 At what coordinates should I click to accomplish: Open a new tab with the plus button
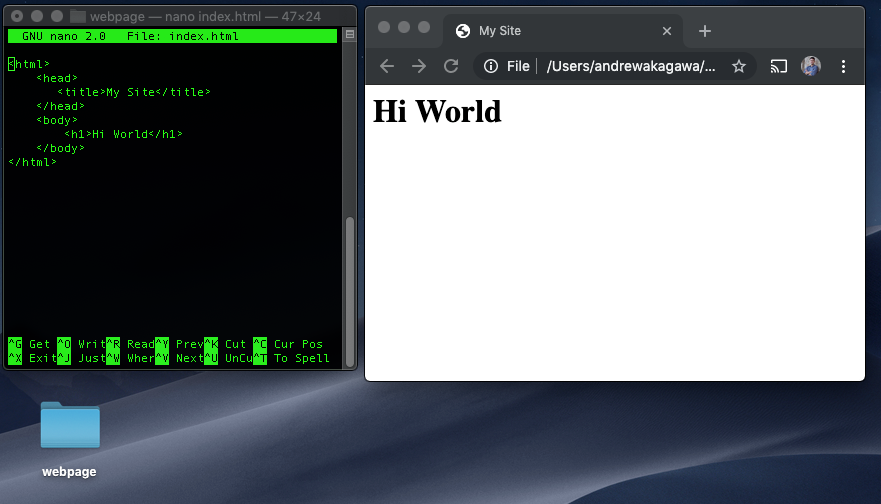tap(705, 31)
